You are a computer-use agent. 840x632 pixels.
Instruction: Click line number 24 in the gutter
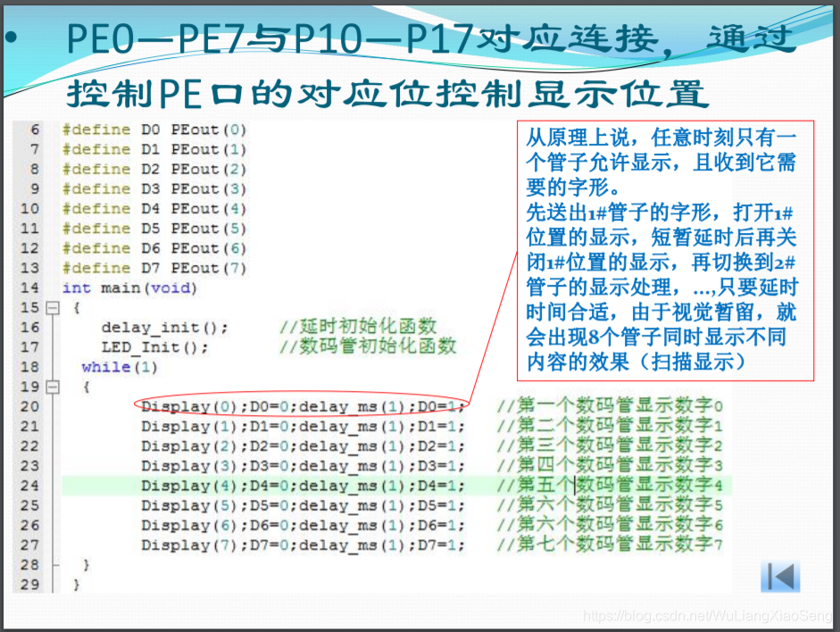point(29,486)
